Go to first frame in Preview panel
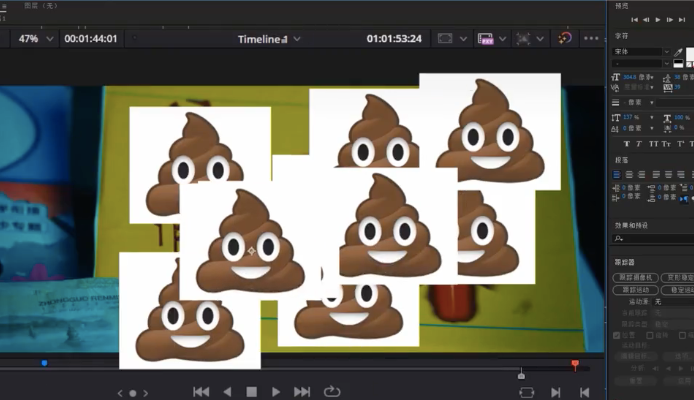Viewport: 694px width, 400px height. pos(634,20)
